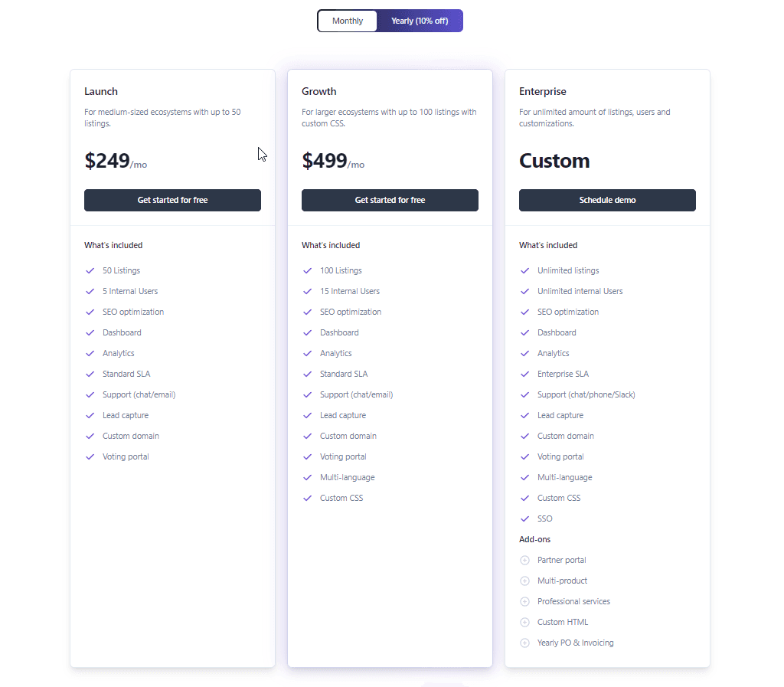Click the plus icon by Professional services
This screenshot has height=687, width=784.
pos(524,601)
